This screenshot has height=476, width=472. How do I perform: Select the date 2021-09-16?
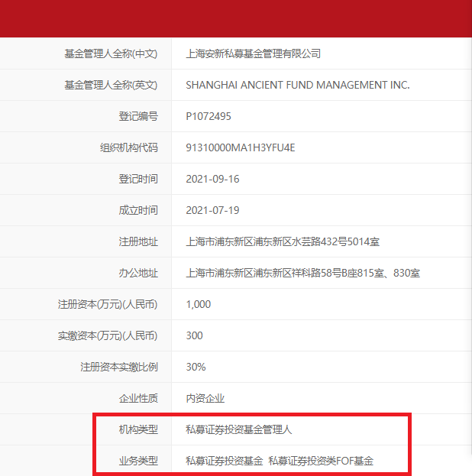pos(212,179)
